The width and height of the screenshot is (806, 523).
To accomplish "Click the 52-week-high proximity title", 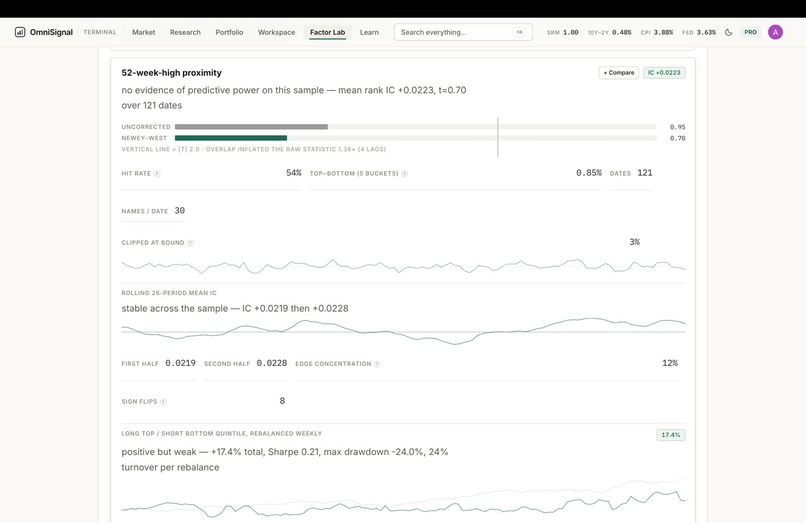I will [172, 73].
